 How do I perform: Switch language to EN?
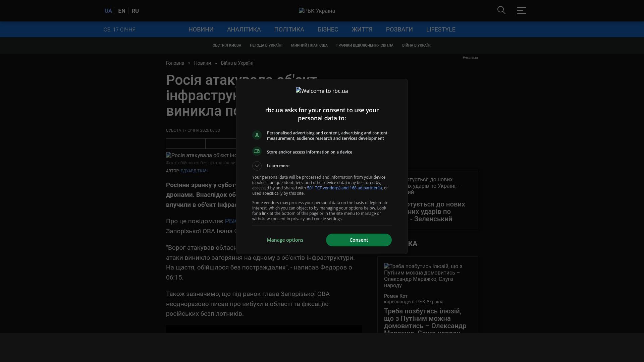(x=122, y=11)
